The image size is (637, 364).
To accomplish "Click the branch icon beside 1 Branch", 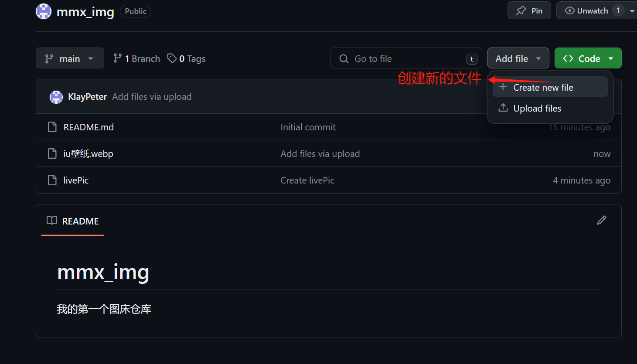I will pyautogui.click(x=117, y=58).
